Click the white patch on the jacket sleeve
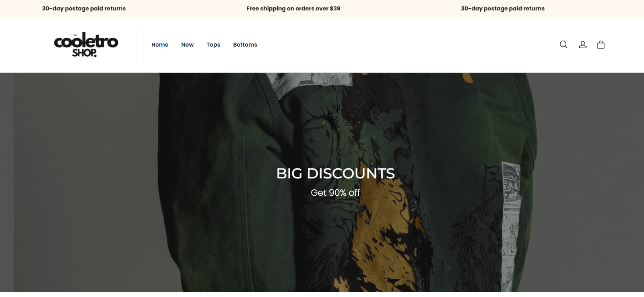 click(511, 225)
